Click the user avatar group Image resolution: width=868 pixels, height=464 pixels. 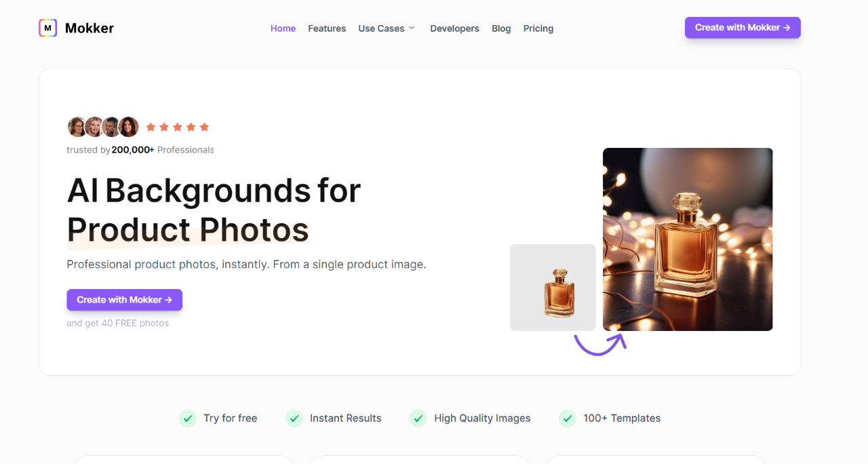[x=103, y=127]
